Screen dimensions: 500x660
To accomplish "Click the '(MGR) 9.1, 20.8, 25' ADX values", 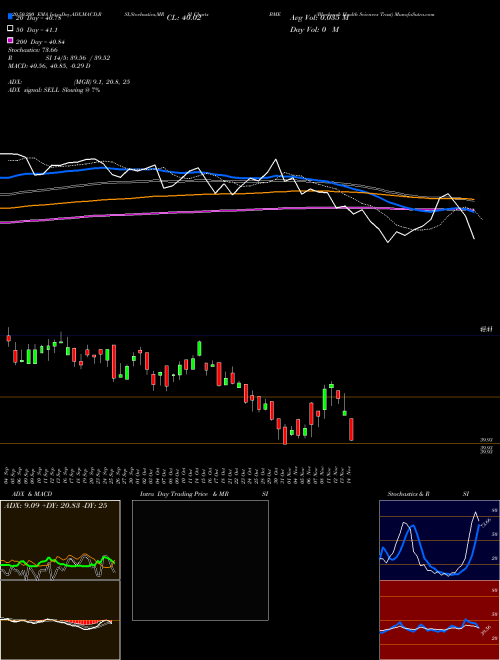I will [101, 82].
